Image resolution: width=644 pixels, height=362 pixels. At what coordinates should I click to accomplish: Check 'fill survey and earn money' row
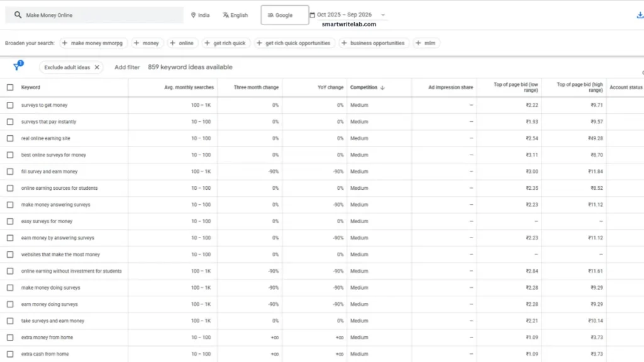point(10,172)
